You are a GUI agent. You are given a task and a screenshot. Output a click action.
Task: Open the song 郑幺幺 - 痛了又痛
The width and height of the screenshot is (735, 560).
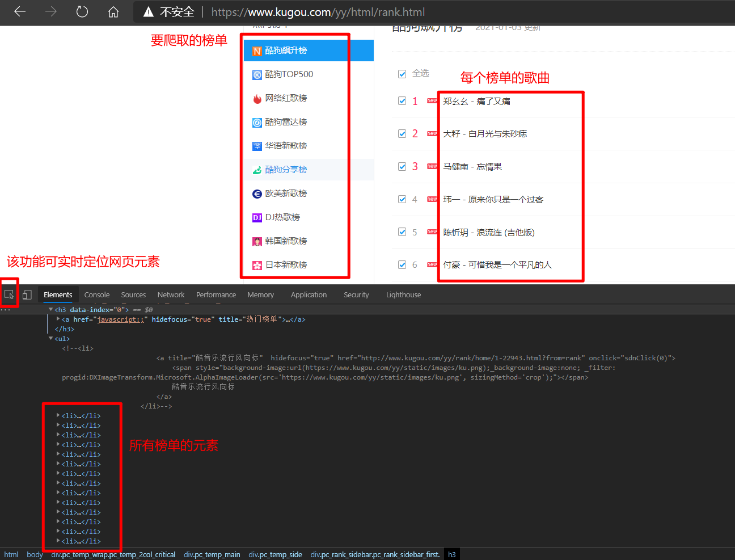click(x=477, y=102)
